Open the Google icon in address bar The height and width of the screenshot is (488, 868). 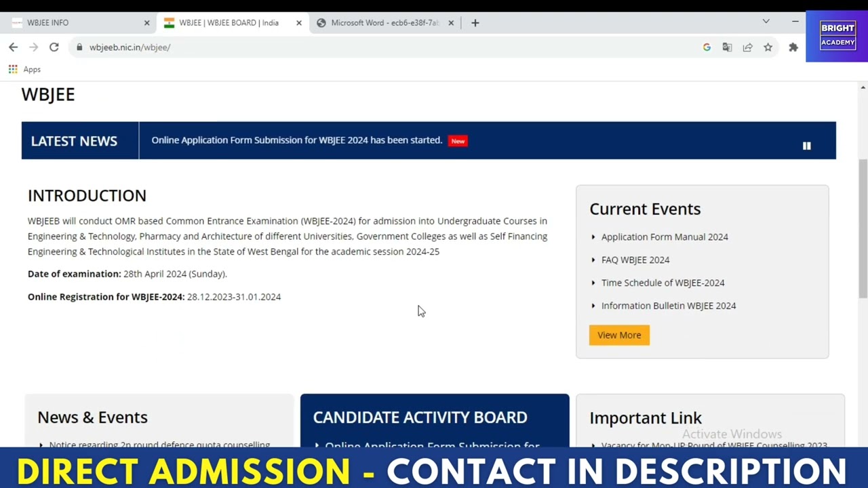point(707,47)
